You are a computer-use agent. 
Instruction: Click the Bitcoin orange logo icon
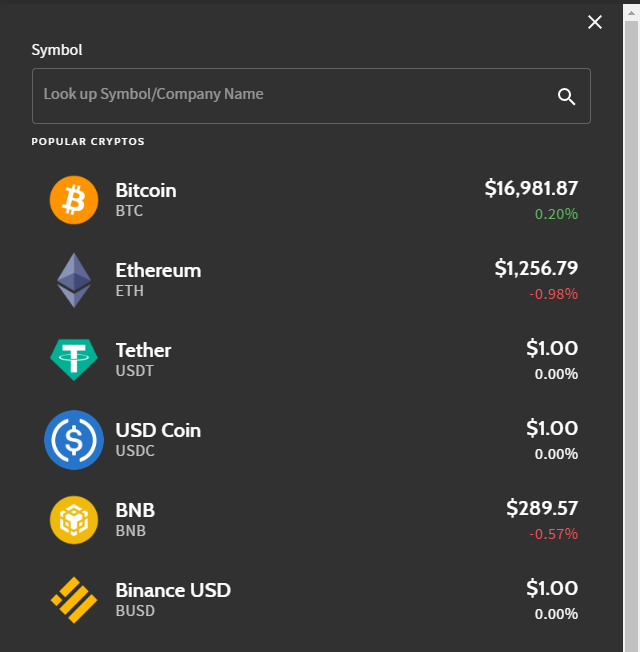tap(74, 200)
